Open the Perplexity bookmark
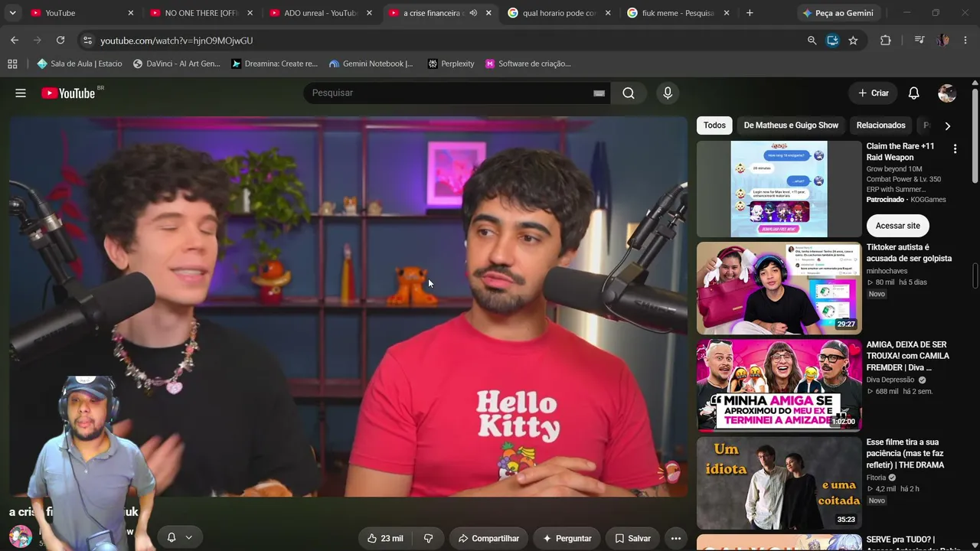The width and height of the screenshot is (980, 551). tap(451, 64)
